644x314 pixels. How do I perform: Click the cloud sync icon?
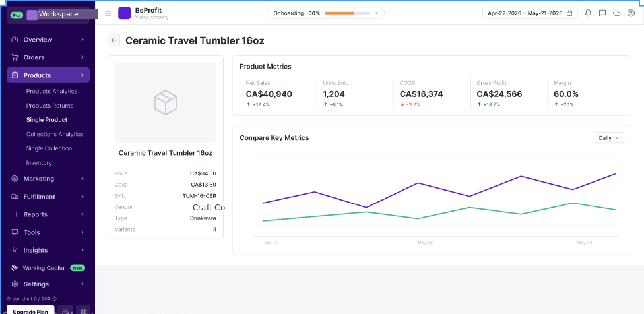point(616,13)
